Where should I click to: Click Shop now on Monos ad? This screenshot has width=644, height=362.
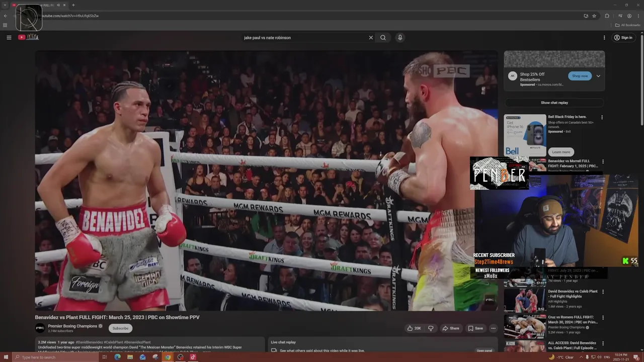point(580,76)
